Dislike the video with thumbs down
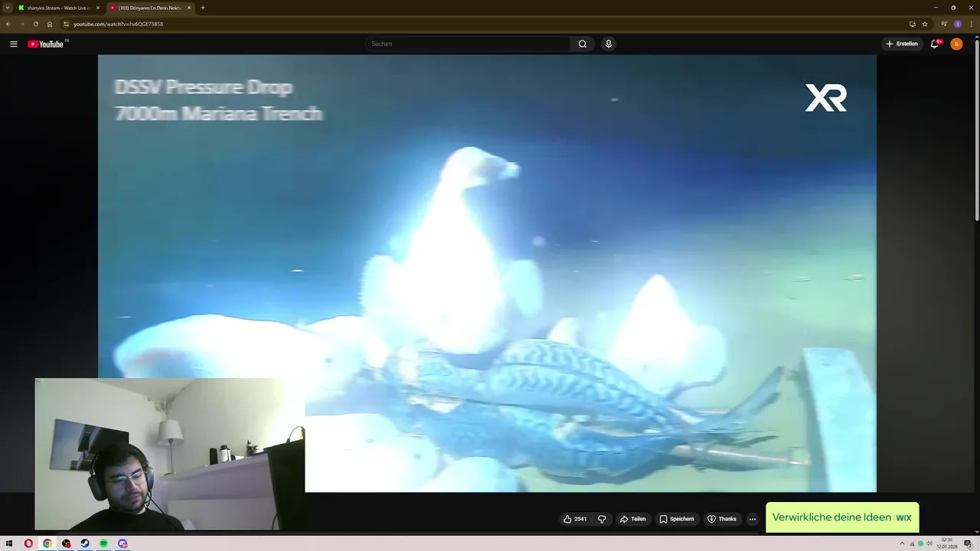Viewport: 980px width, 551px height. coord(602,519)
